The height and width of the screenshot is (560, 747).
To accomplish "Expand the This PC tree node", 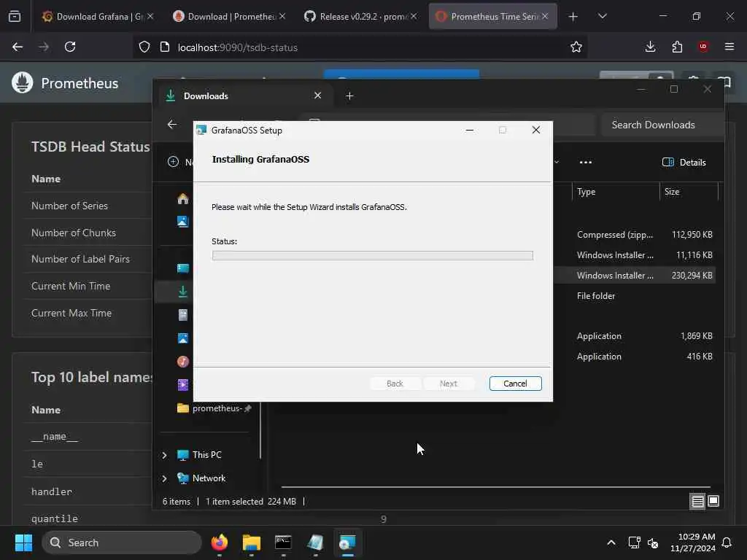I will click(164, 455).
